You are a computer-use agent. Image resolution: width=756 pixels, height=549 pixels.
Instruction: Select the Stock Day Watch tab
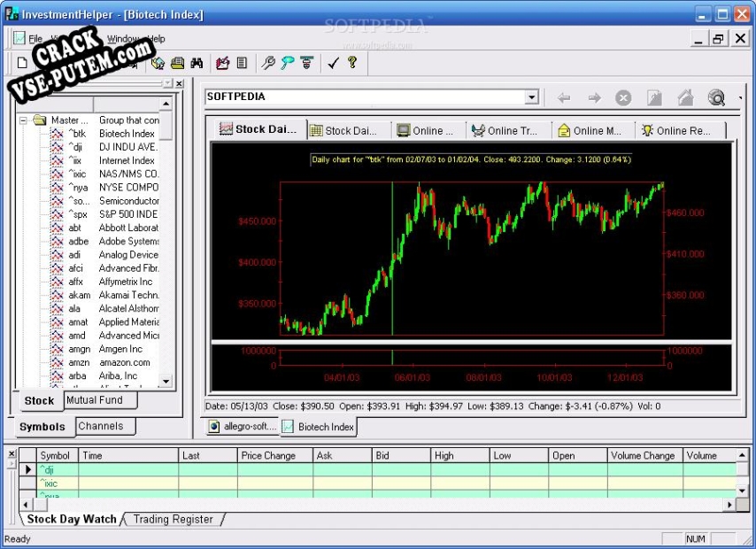72,519
